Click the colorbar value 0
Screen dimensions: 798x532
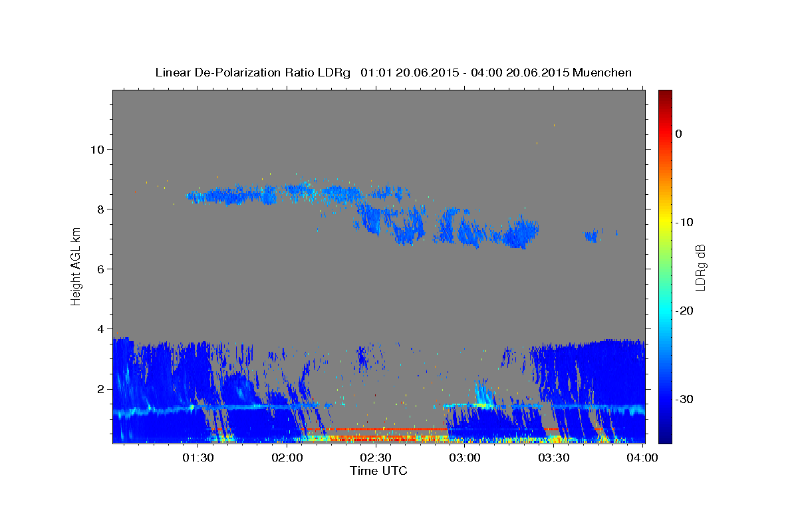[678, 134]
